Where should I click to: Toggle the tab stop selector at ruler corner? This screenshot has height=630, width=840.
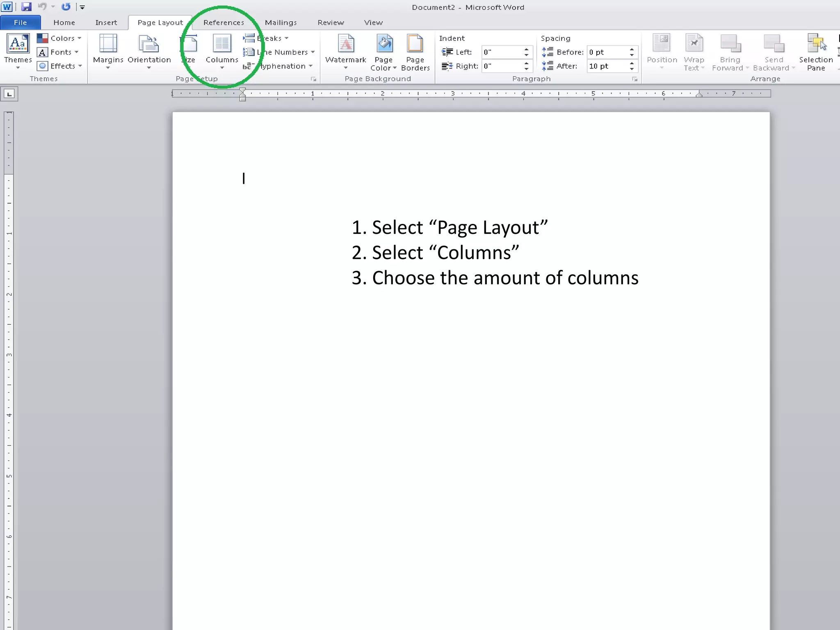tap(9, 94)
